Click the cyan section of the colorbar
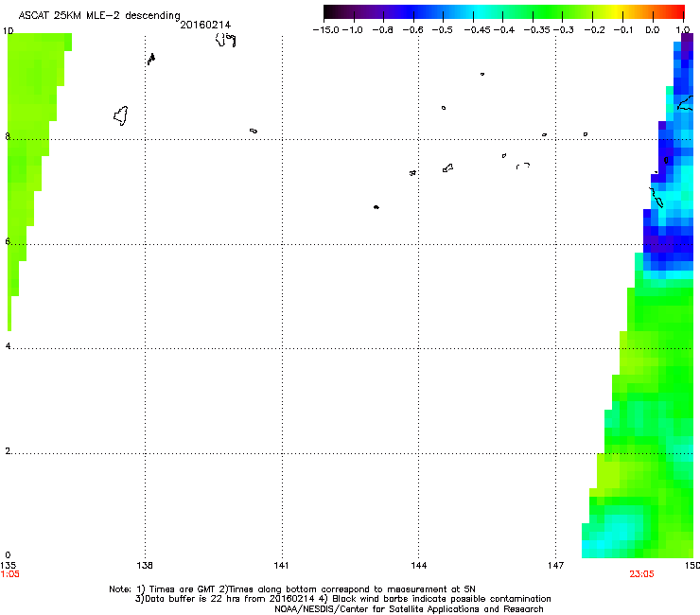The height and width of the screenshot is (615, 700). pos(480,12)
